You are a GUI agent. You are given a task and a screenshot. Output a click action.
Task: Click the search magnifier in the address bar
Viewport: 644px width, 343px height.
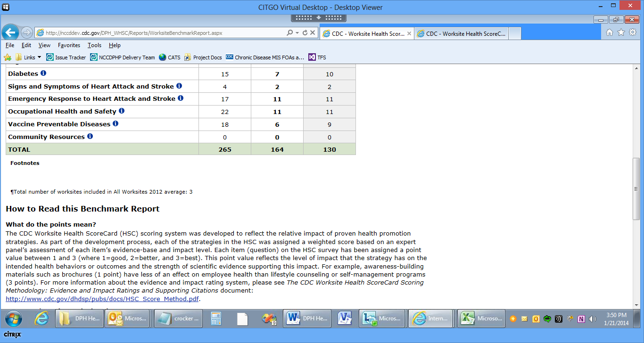click(289, 33)
